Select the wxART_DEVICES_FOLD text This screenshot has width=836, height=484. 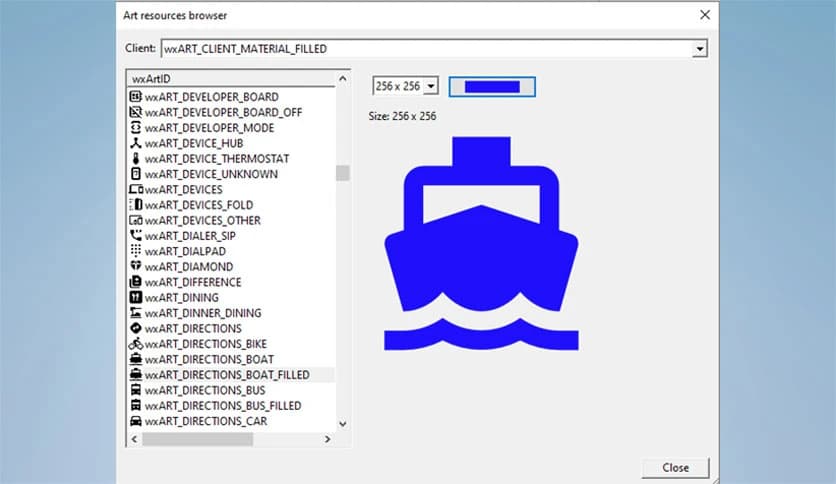tap(199, 205)
